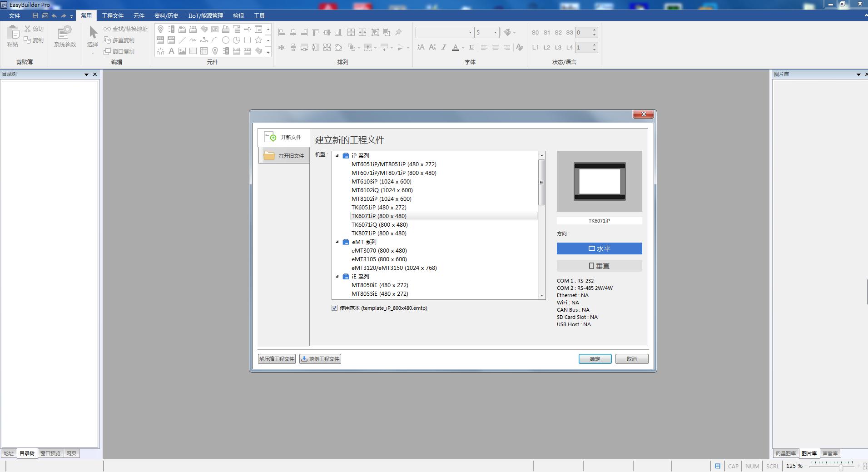Select language L2
The image size is (868, 472).
[547, 47]
